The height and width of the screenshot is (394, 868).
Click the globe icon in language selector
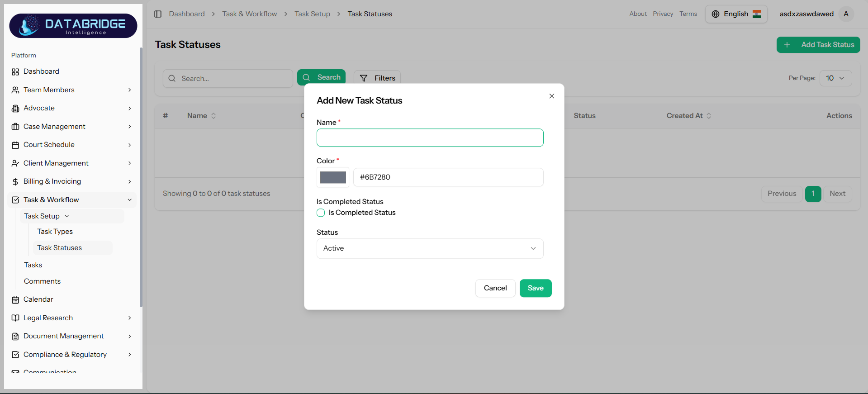[716, 14]
